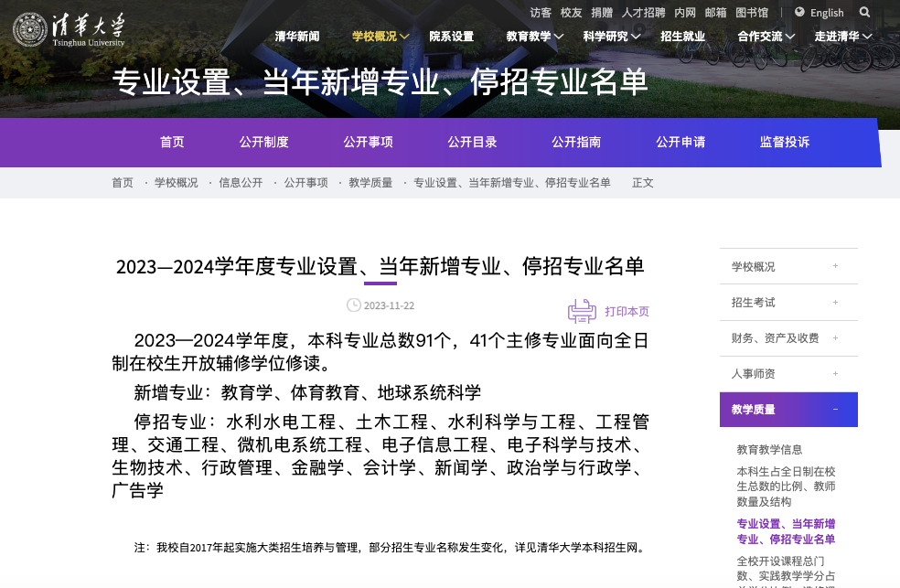Click the Tsinghua University logo
The width and height of the screenshot is (900, 588).
[x=69, y=30]
